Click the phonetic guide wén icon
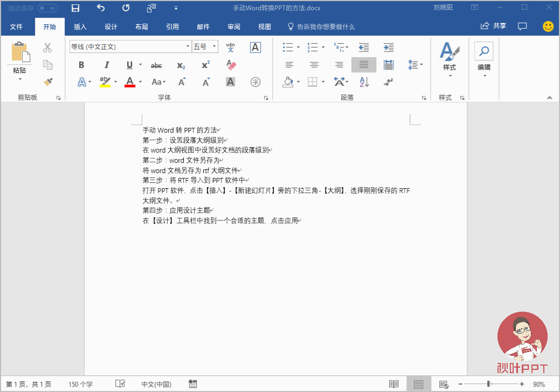This screenshot has height=392, width=560. click(x=230, y=47)
